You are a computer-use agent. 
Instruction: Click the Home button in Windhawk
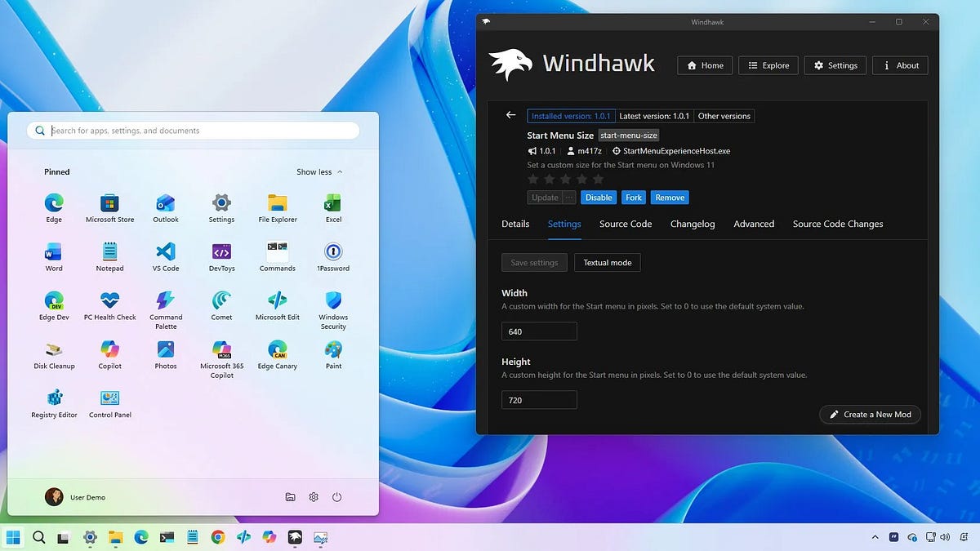pos(706,65)
